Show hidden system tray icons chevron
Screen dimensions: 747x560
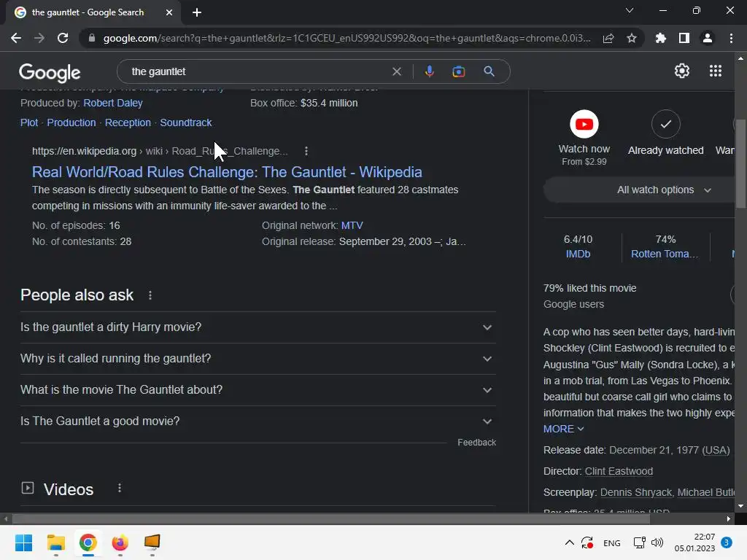click(x=569, y=542)
